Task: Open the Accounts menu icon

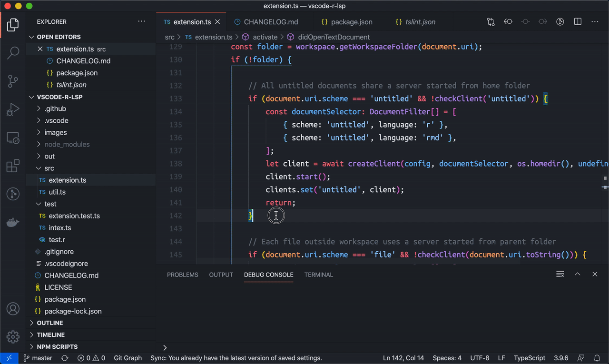Action: [13, 309]
